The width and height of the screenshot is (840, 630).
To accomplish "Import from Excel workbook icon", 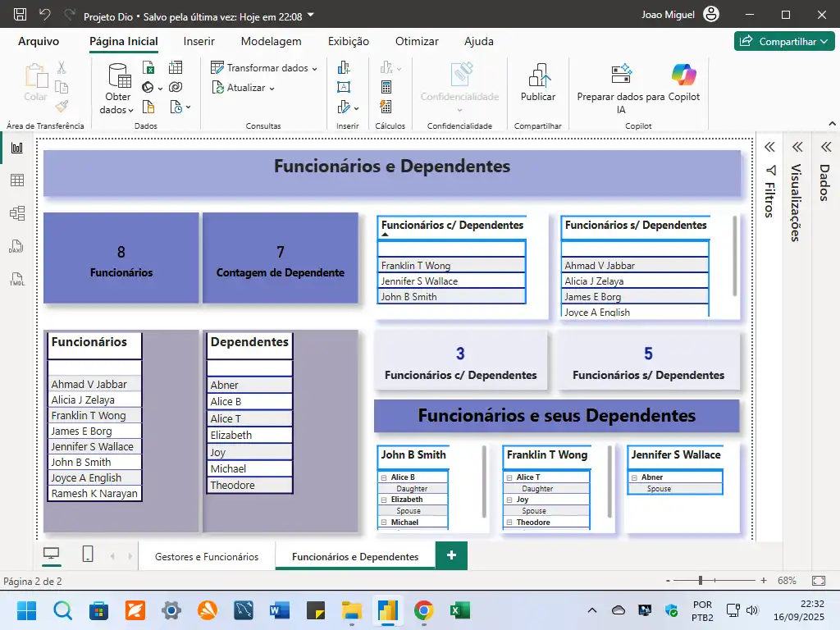I will click(149, 67).
